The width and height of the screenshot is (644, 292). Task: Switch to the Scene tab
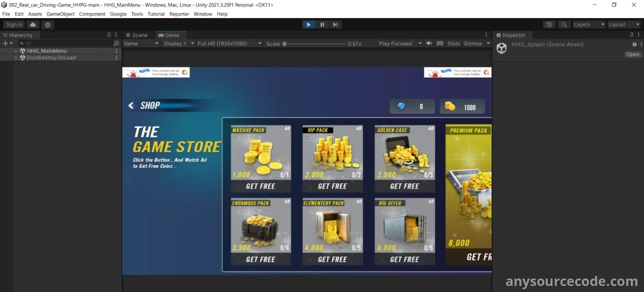pos(137,35)
